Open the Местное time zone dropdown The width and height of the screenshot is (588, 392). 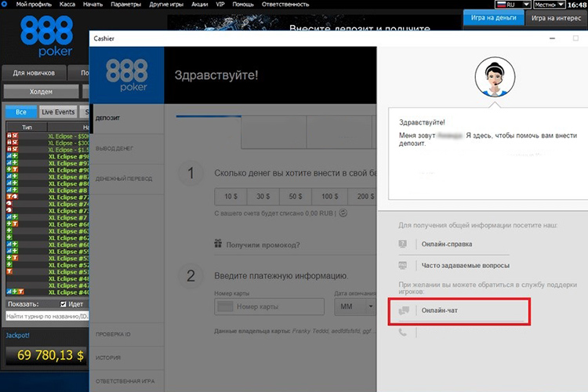tap(549, 5)
